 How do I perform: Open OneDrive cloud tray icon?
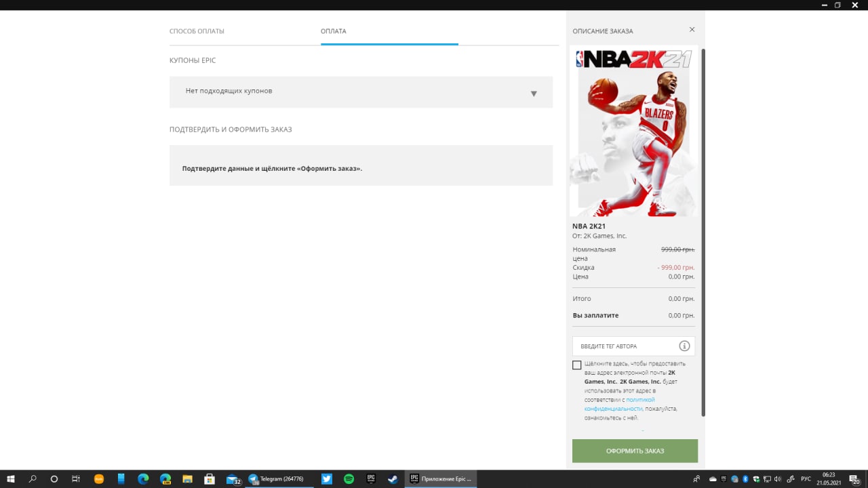713,479
